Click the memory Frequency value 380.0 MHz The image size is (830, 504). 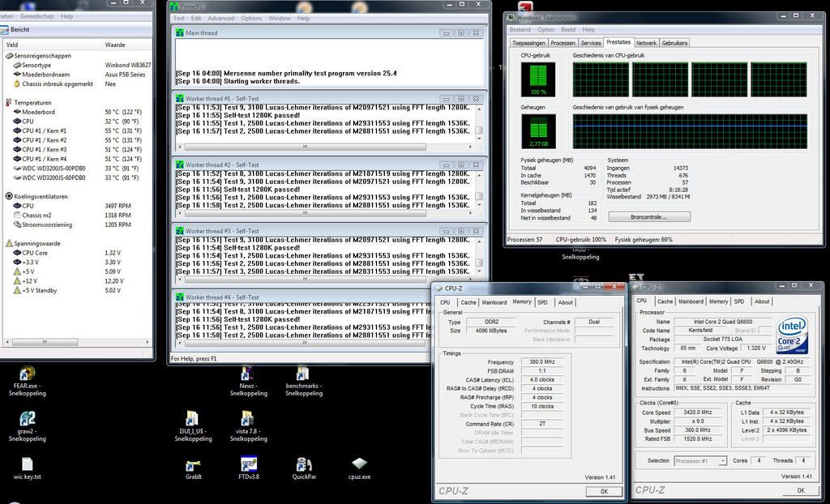click(x=542, y=362)
